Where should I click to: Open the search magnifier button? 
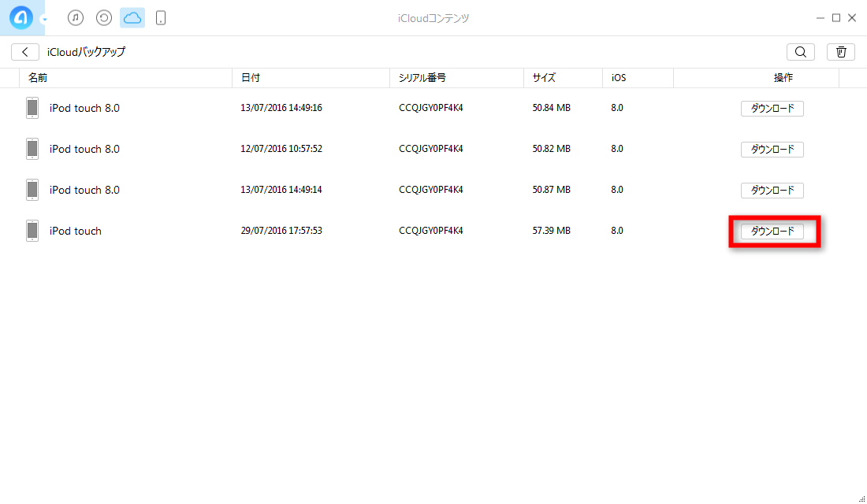tap(801, 52)
